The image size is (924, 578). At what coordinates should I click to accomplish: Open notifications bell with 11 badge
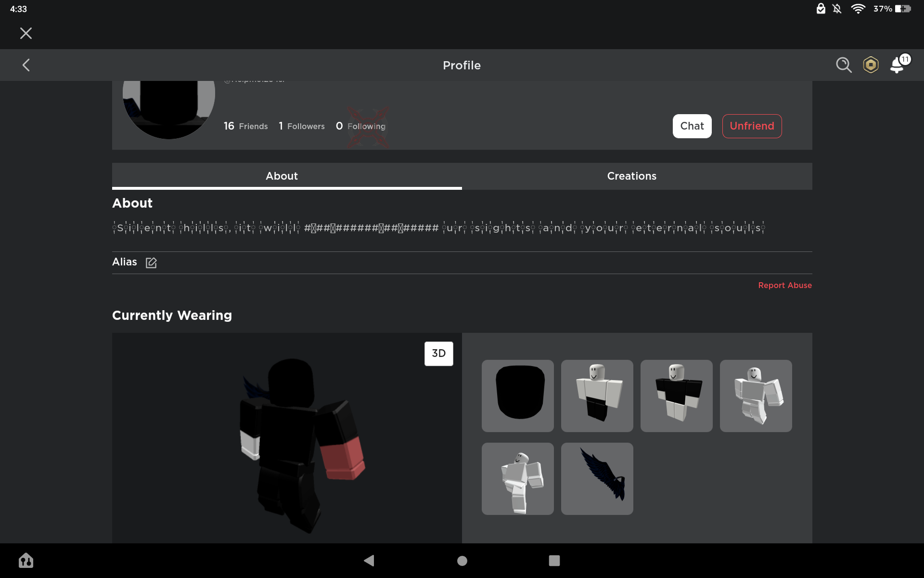click(x=898, y=65)
